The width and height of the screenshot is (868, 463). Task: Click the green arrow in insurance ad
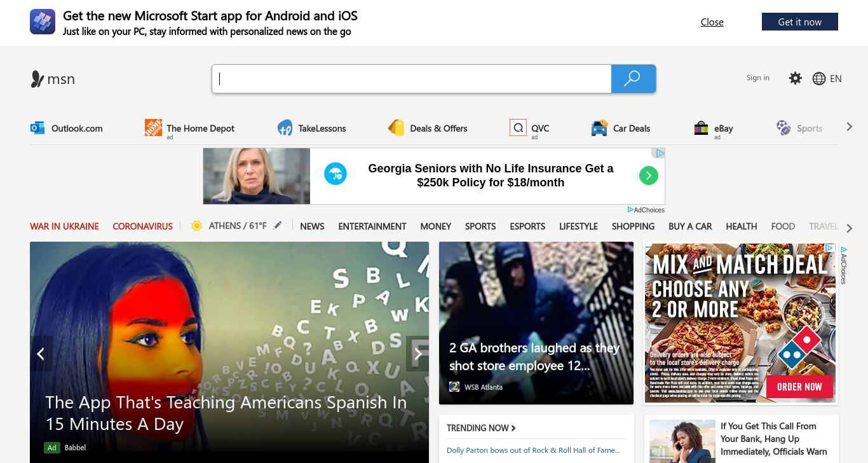[648, 176]
